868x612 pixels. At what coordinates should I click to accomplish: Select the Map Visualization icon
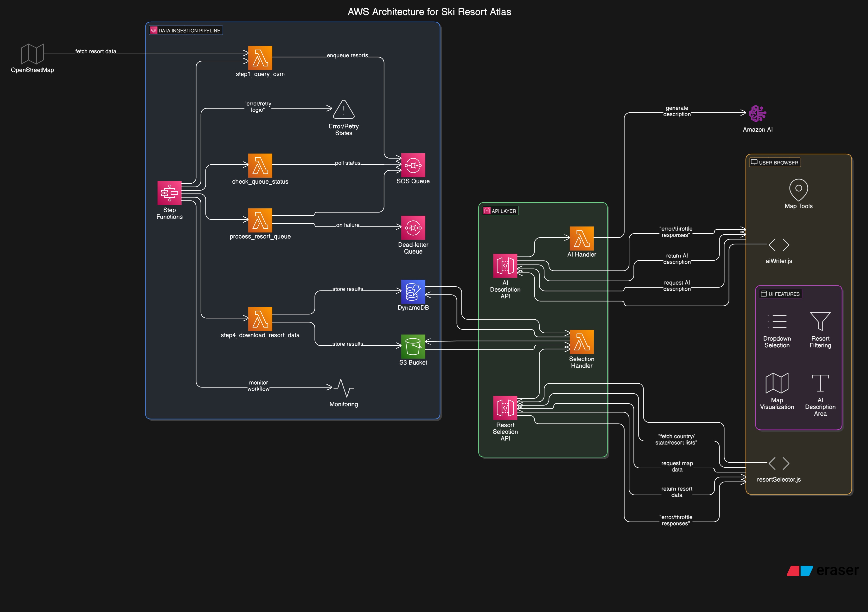click(777, 383)
